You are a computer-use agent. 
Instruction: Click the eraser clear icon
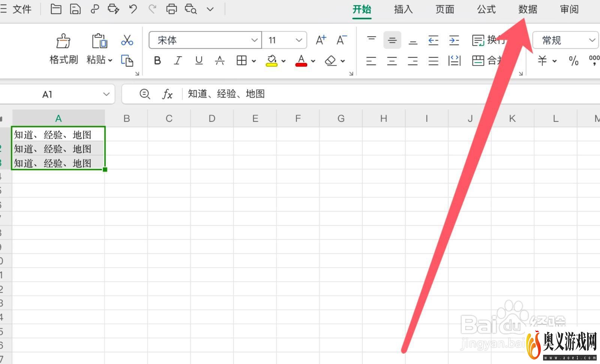point(330,60)
